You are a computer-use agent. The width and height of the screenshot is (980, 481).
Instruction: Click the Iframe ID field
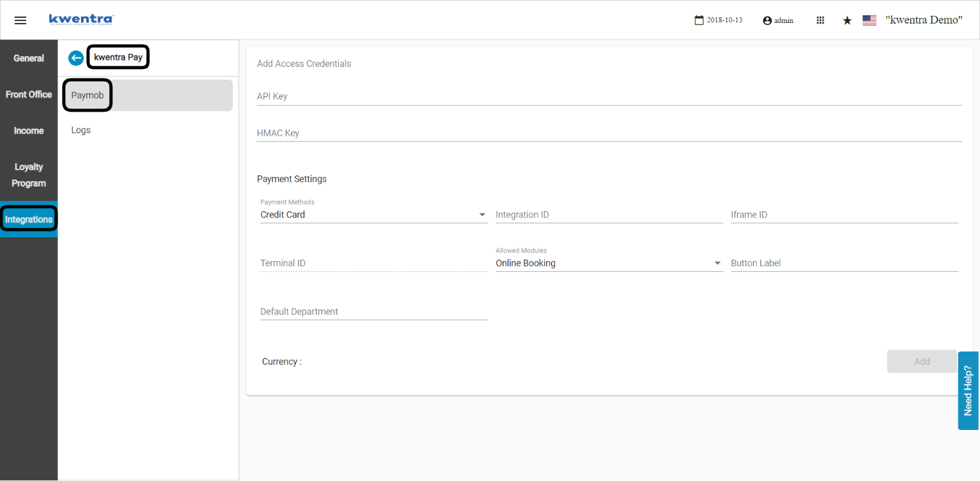[844, 215]
